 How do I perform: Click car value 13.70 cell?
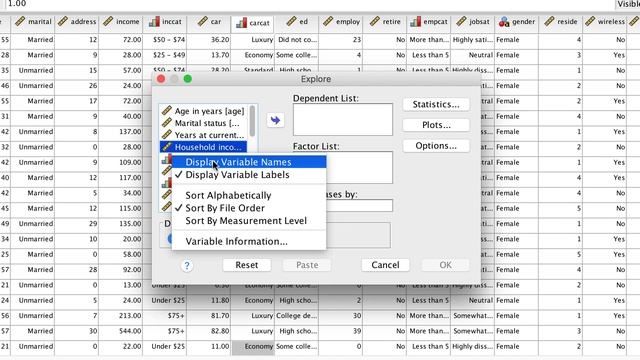point(209,55)
